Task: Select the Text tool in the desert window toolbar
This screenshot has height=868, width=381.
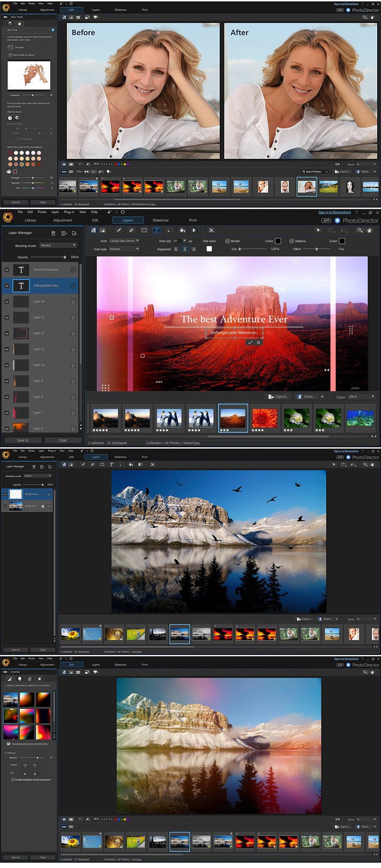Action: pos(157,230)
